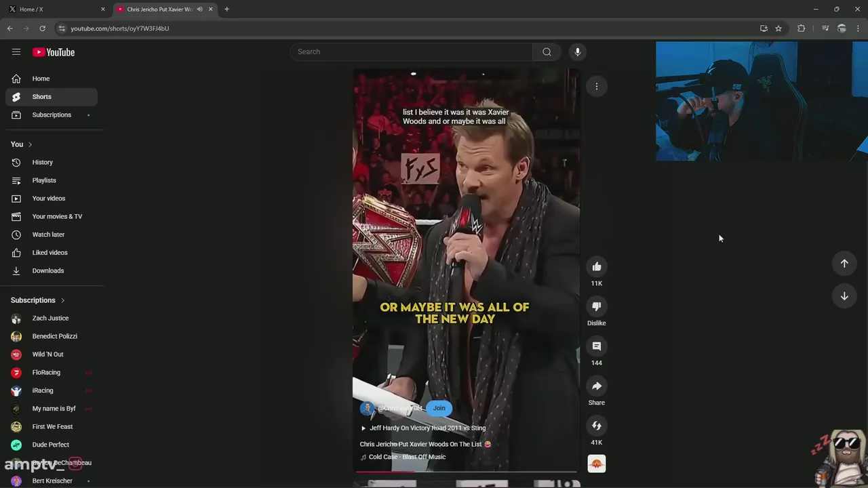View site information icon in address bar
868x488 pixels.
pyautogui.click(x=62, y=28)
